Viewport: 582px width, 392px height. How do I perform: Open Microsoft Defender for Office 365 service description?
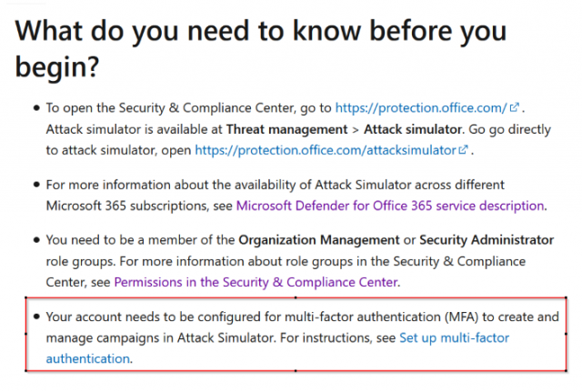tap(389, 206)
